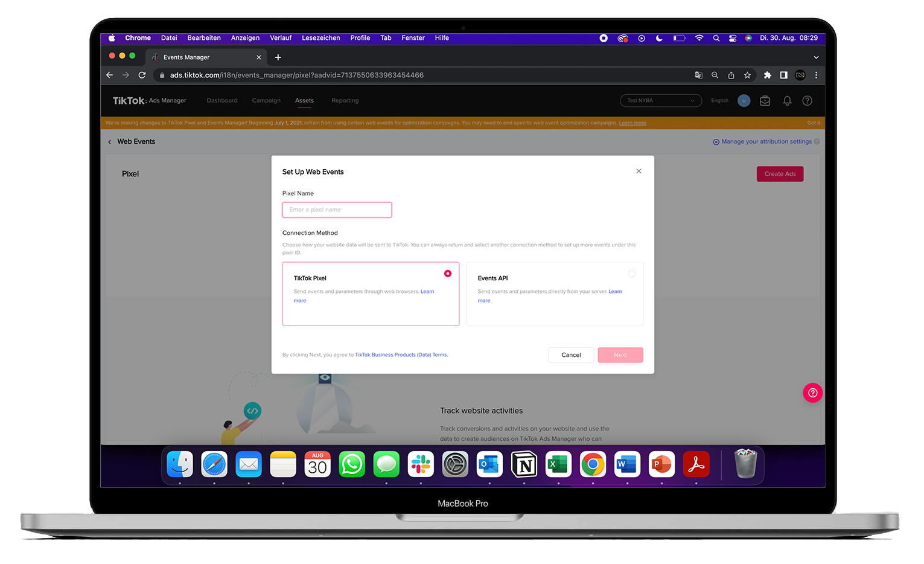The image size is (924, 564).
Task: Change the English language selector
Action: click(x=719, y=101)
